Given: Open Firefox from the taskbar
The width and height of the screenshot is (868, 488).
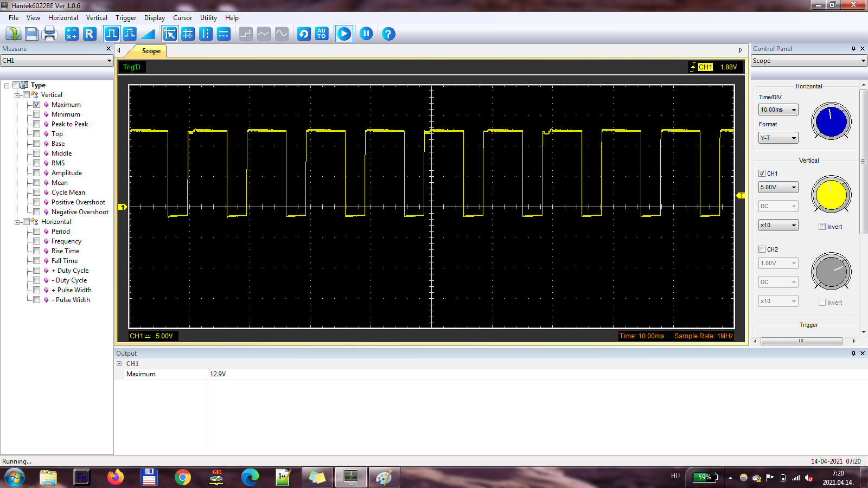Looking at the screenshot, I should (x=116, y=477).
